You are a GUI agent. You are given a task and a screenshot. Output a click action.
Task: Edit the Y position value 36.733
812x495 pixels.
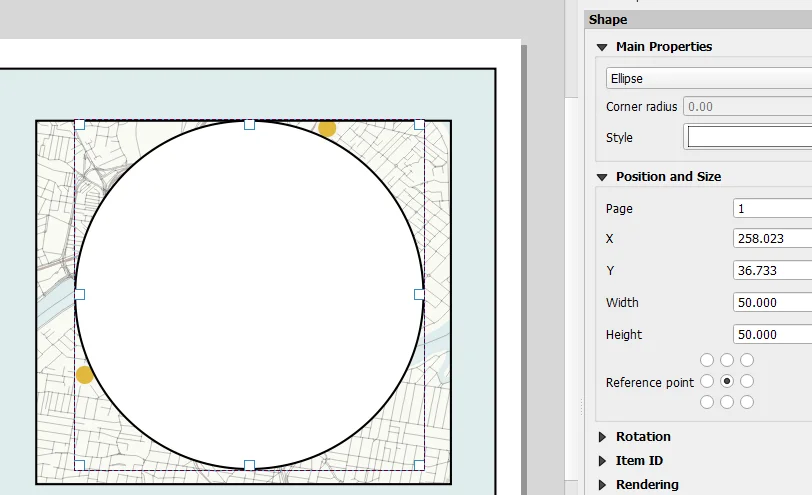(x=773, y=270)
